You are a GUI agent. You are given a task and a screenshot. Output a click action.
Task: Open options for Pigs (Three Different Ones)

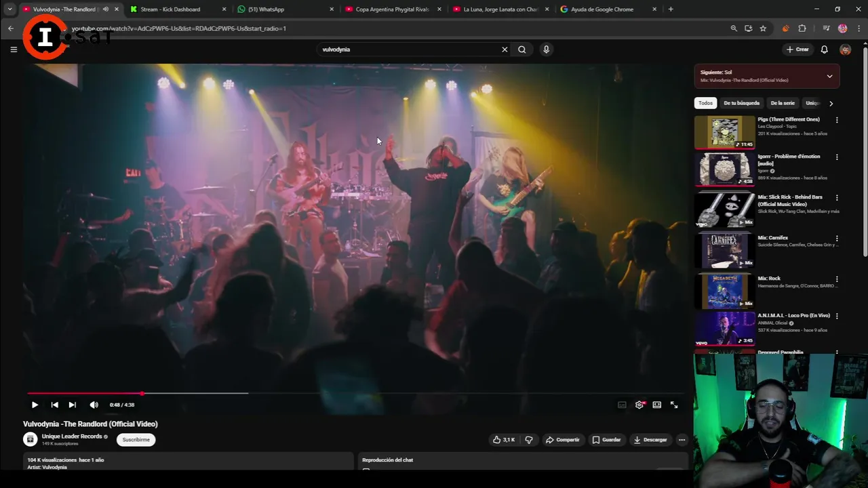pyautogui.click(x=837, y=120)
